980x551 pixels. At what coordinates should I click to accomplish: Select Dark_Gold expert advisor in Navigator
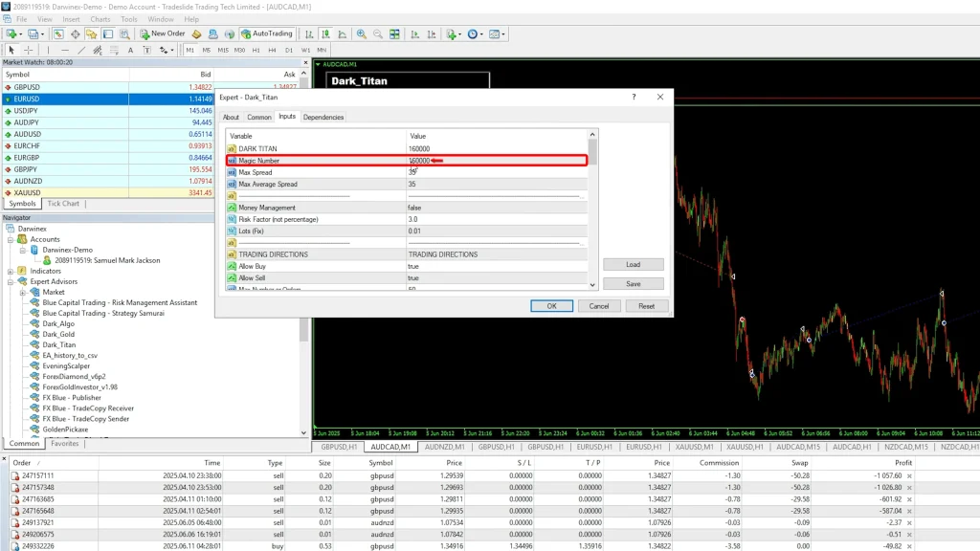pyautogui.click(x=58, y=334)
